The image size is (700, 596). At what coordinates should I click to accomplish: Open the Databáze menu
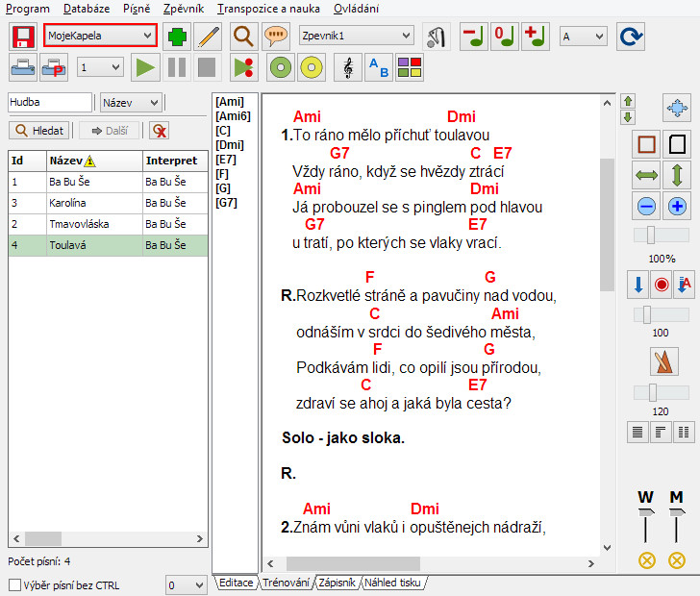click(x=87, y=9)
